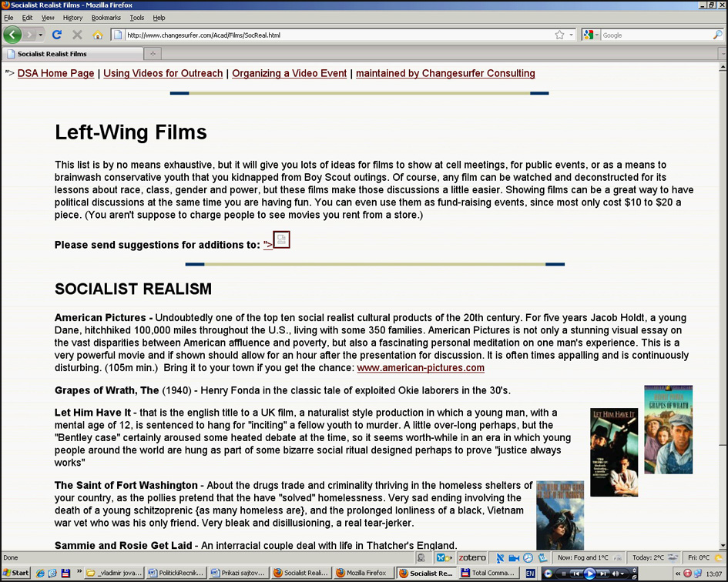This screenshot has height=582, width=728.
Task: Click the email icon after suggestions text
Action: (x=281, y=240)
